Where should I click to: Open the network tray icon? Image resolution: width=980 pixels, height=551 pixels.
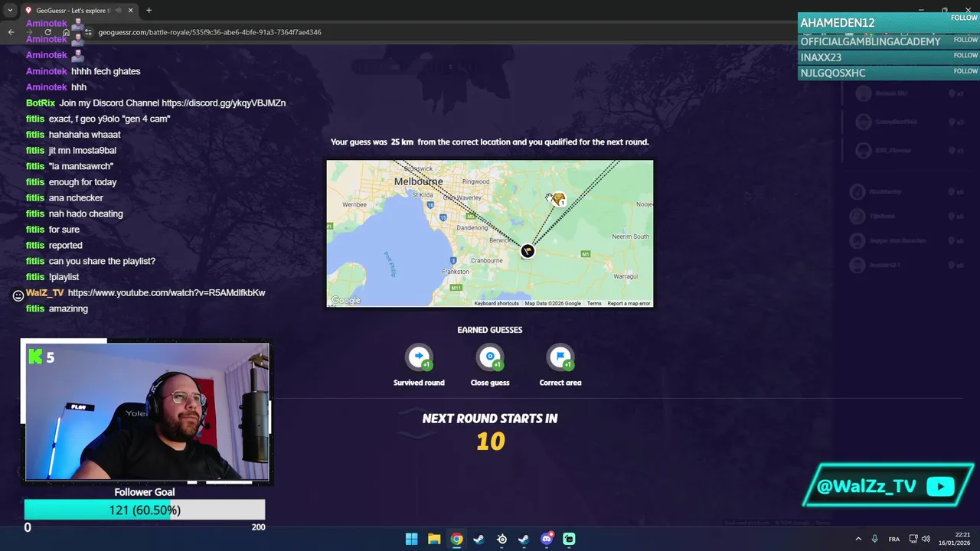coord(913,539)
